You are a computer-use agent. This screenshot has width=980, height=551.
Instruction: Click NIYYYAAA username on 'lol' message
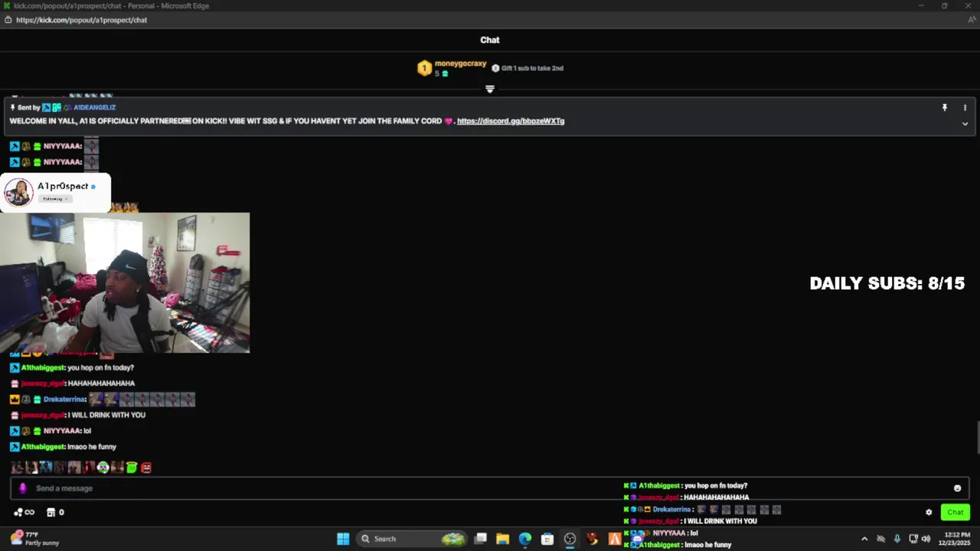63,431
